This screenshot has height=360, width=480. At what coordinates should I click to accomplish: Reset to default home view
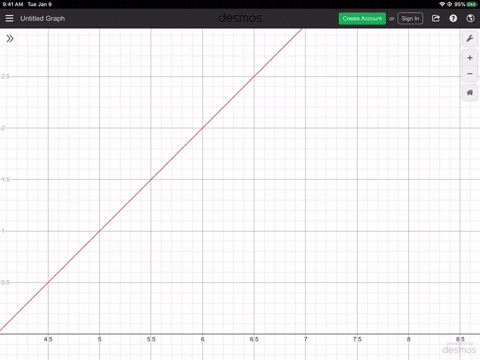(x=470, y=92)
